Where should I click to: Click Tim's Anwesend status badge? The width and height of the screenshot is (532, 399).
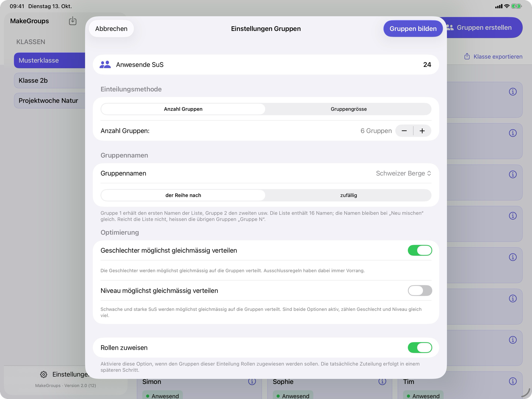(x=423, y=396)
